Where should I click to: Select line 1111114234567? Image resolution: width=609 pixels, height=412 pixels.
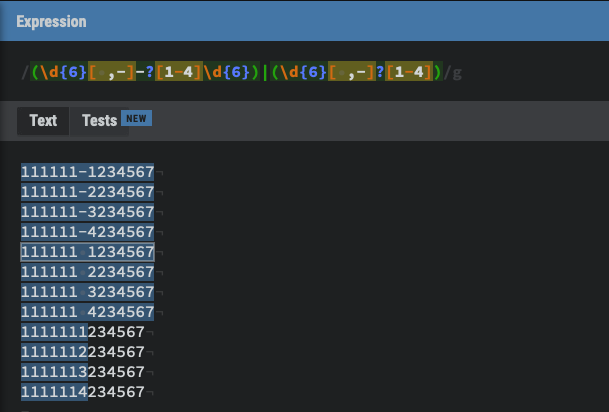coord(83,392)
